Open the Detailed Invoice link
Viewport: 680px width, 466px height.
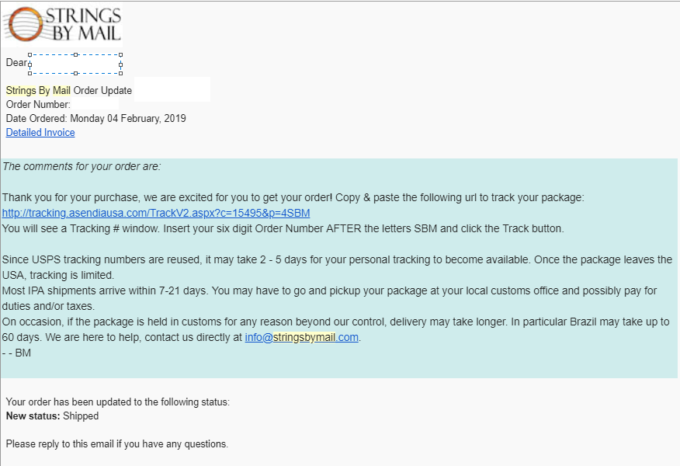pos(40,132)
